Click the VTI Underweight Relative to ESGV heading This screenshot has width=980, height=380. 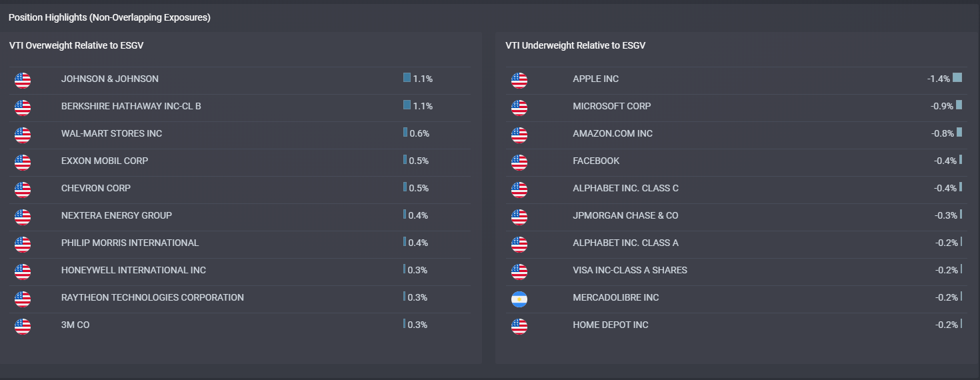(x=575, y=45)
